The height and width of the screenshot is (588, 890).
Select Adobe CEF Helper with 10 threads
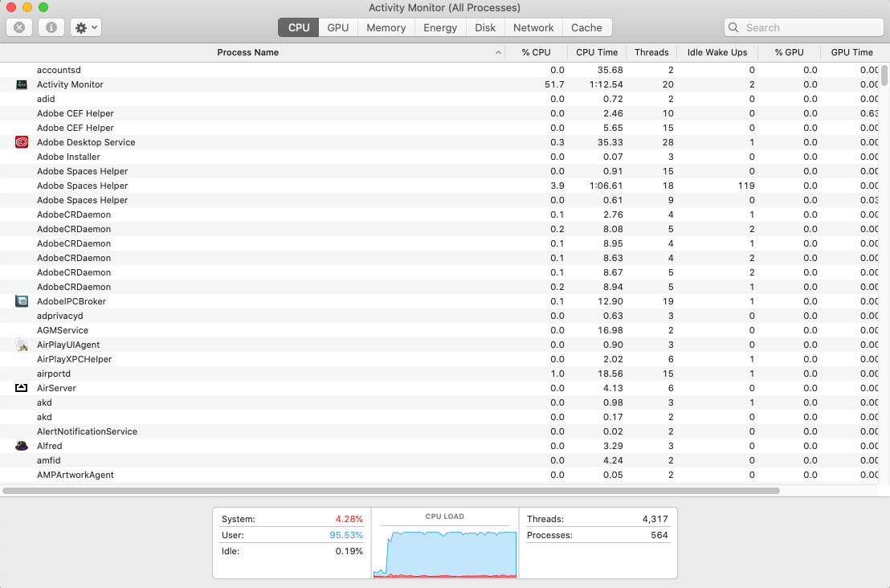[440, 113]
